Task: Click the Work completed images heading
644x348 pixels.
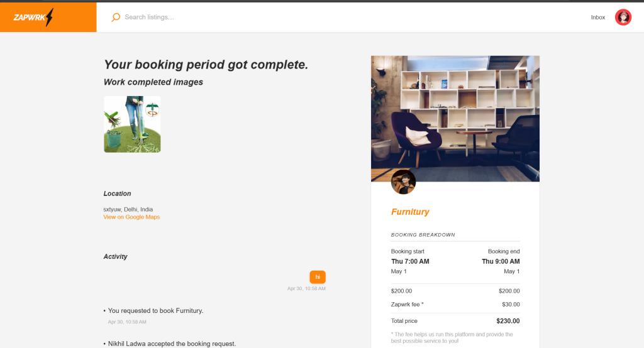Action: [153, 82]
